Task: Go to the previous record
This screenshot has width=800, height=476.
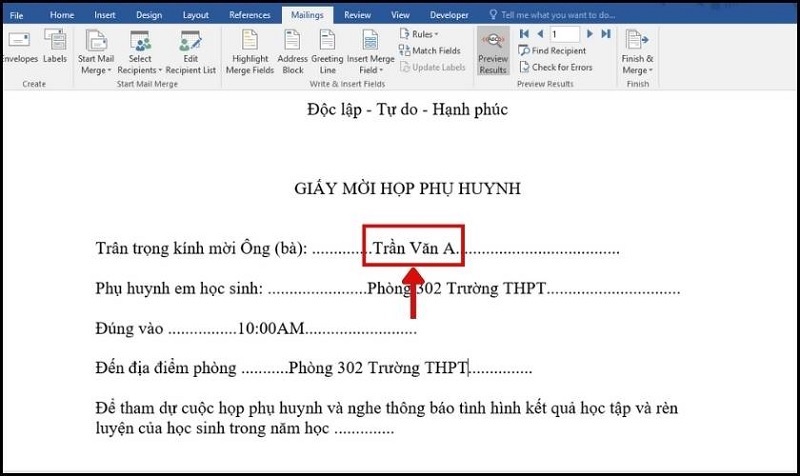Action: (x=540, y=34)
